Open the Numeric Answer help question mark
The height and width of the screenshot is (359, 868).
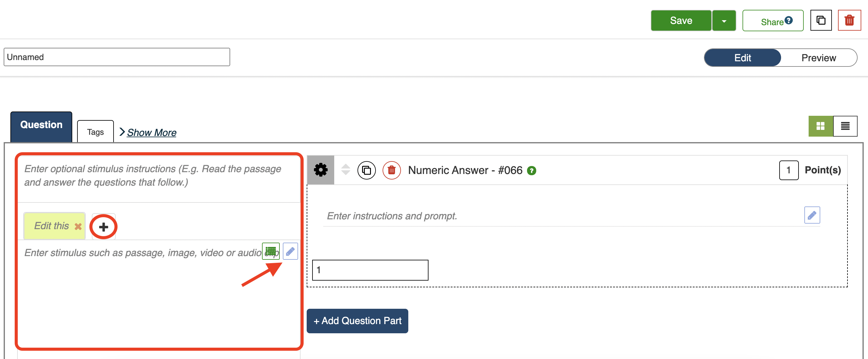tap(531, 171)
